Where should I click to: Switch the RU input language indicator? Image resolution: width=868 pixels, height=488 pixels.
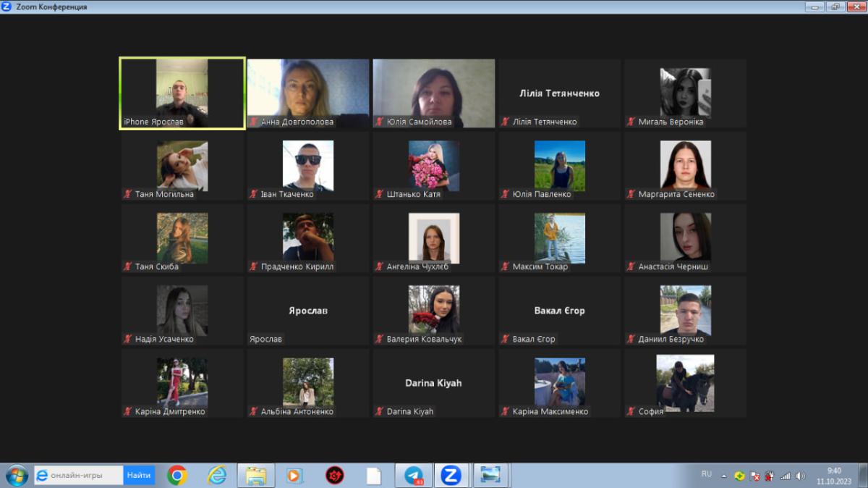tap(706, 474)
